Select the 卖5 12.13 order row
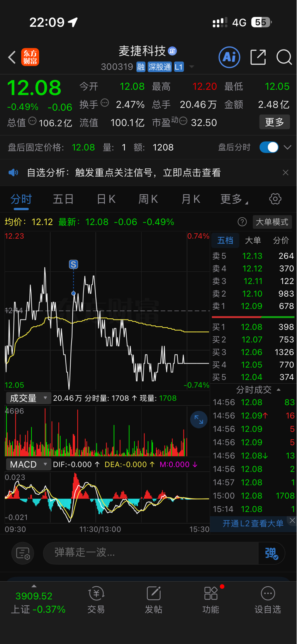The height and width of the screenshot is (644, 297). (x=253, y=256)
